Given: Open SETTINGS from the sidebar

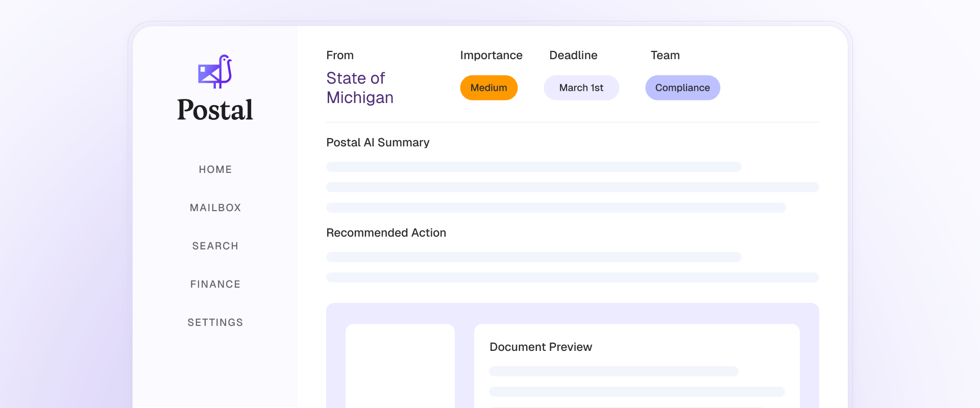Looking at the screenshot, I should [x=215, y=322].
